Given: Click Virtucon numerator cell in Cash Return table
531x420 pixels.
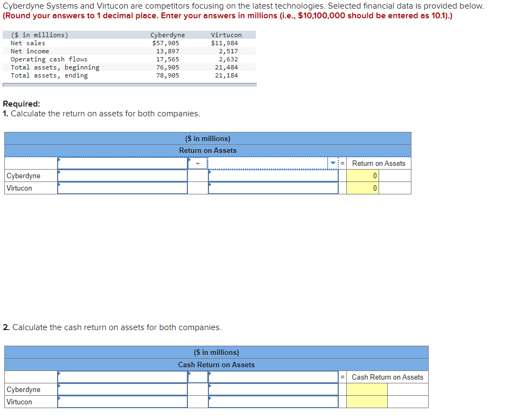Looking at the screenshot, I should 123,402.
